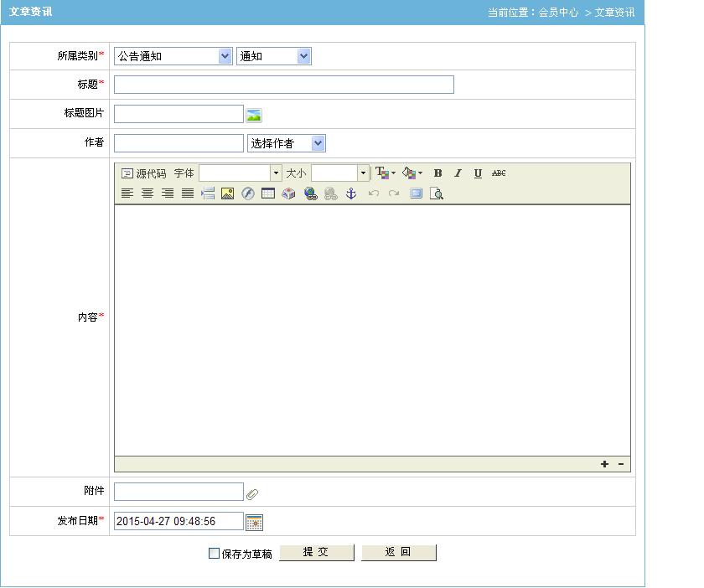Viewport: 704px width, 588px height.
Task: Open calendar picker for 发布日期
Action: pyautogui.click(x=255, y=522)
